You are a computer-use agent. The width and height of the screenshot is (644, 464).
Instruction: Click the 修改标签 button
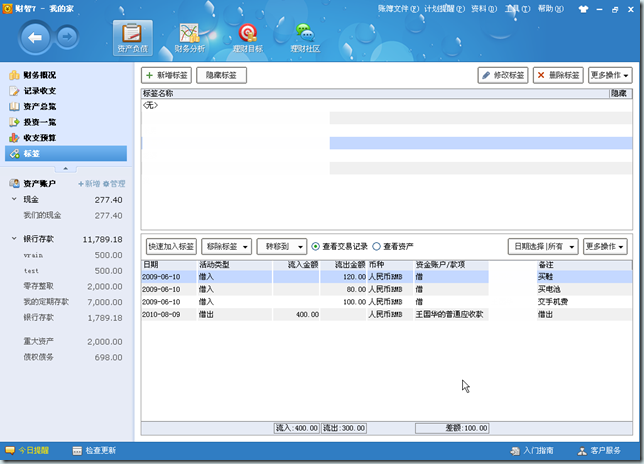[x=503, y=75]
